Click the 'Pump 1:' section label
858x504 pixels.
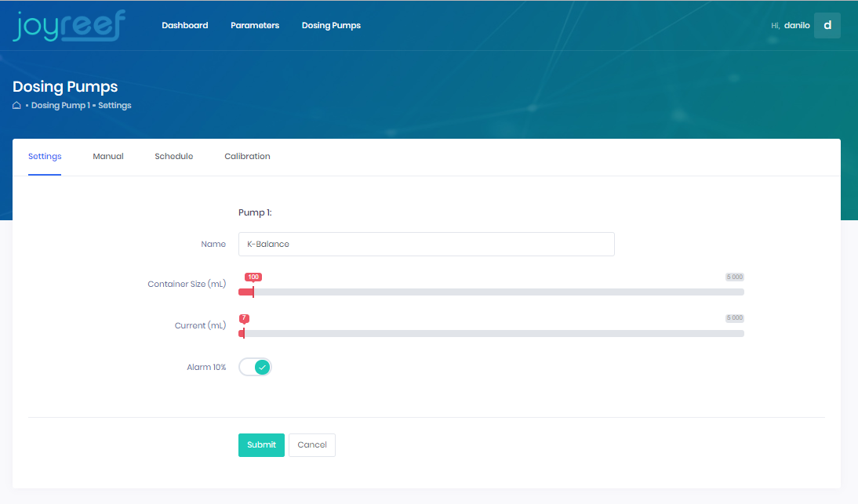255,212
